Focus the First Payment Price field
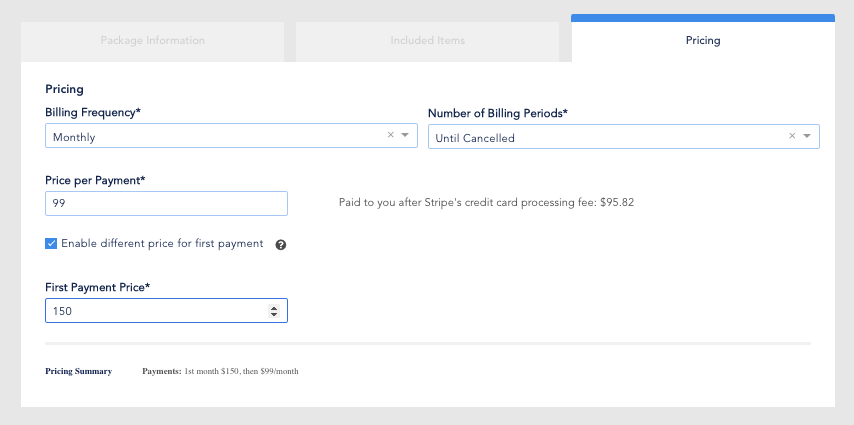 [x=166, y=311]
